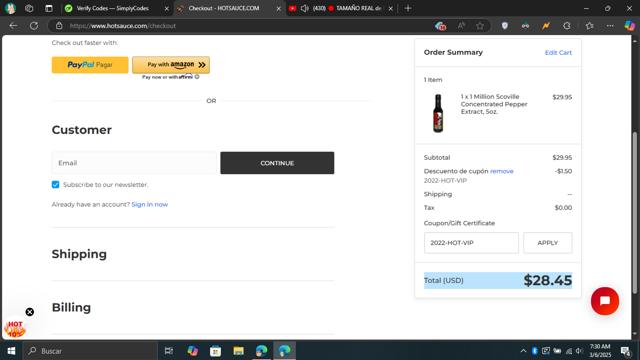Close the YouTube tab

coord(391,8)
